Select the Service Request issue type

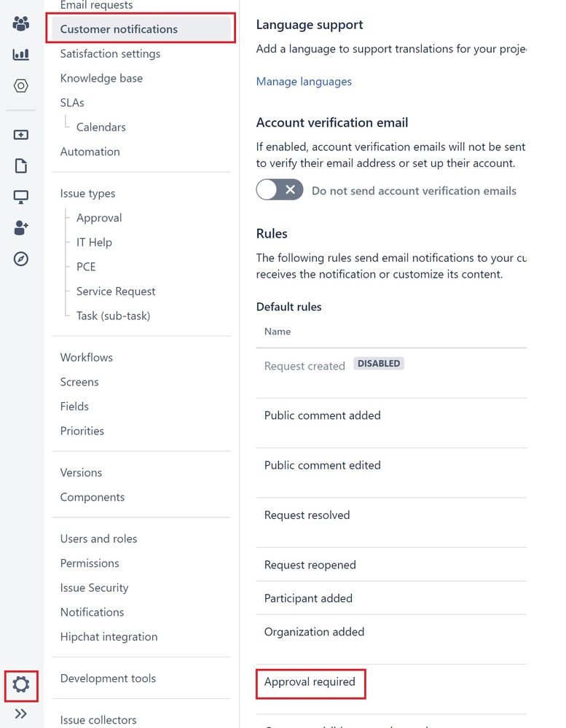click(x=115, y=291)
